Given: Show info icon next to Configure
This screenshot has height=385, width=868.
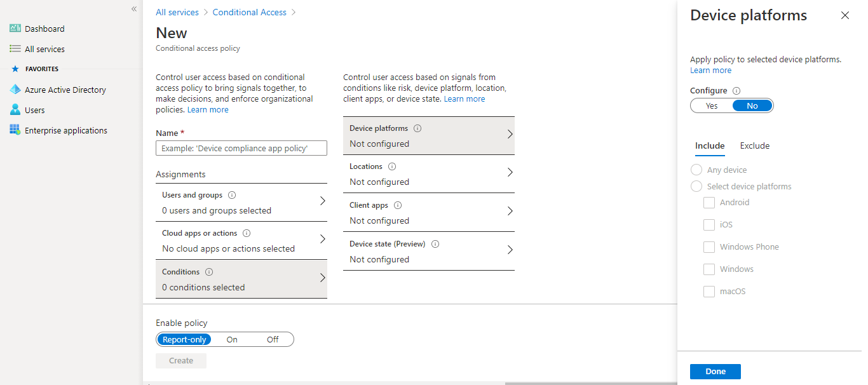Looking at the screenshot, I should [x=736, y=91].
